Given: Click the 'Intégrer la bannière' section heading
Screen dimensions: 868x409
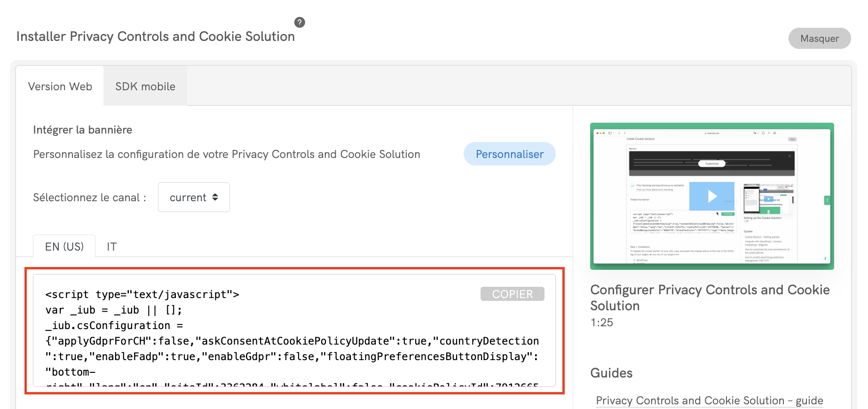Looking at the screenshot, I should pos(83,130).
